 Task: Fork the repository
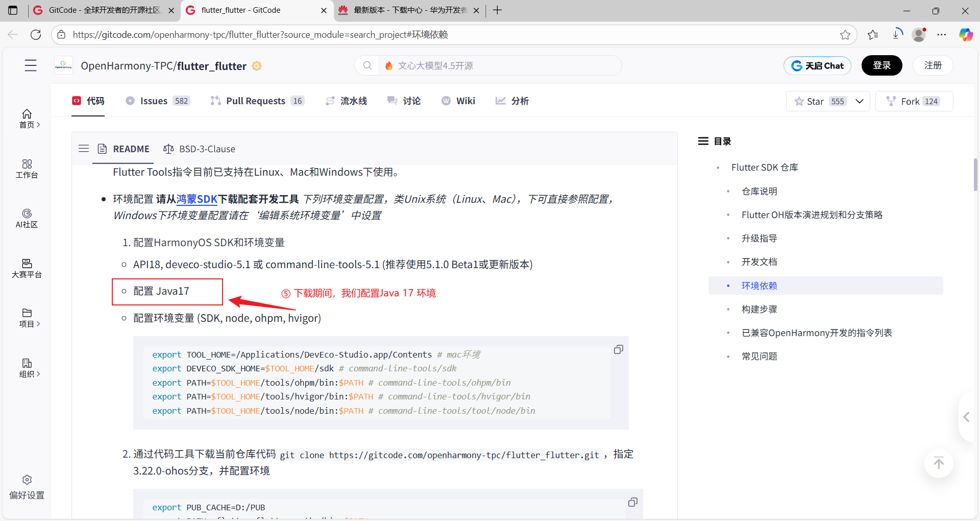pos(914,101)
